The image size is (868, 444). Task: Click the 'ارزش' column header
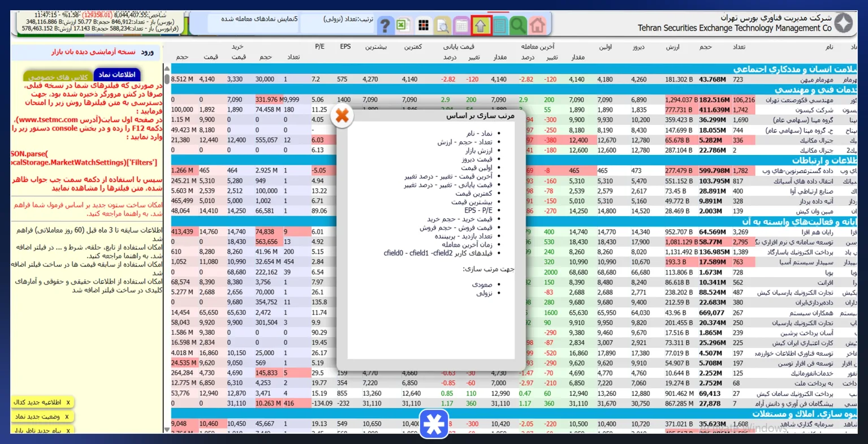673,47
